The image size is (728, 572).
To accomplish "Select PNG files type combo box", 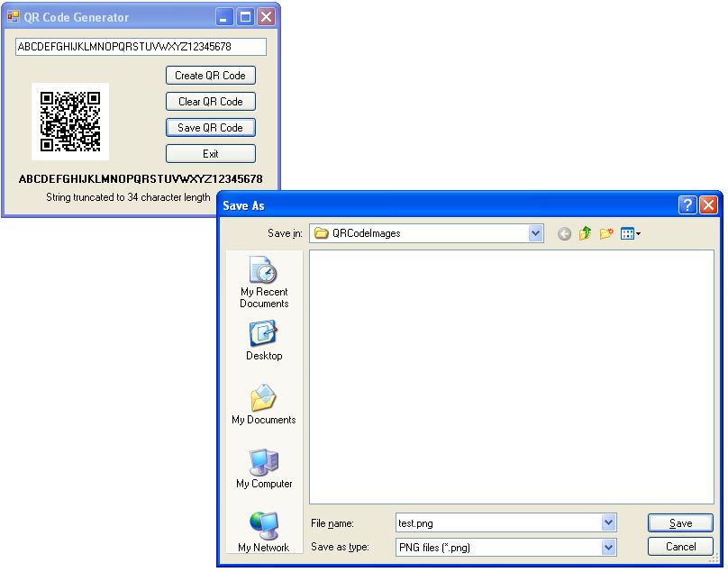I will pos(506,547).
